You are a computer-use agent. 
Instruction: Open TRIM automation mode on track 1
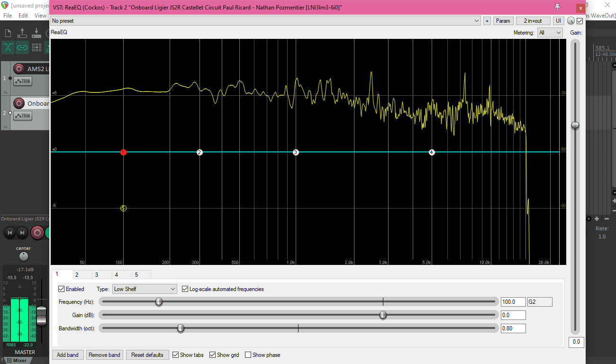coord(23,81)
